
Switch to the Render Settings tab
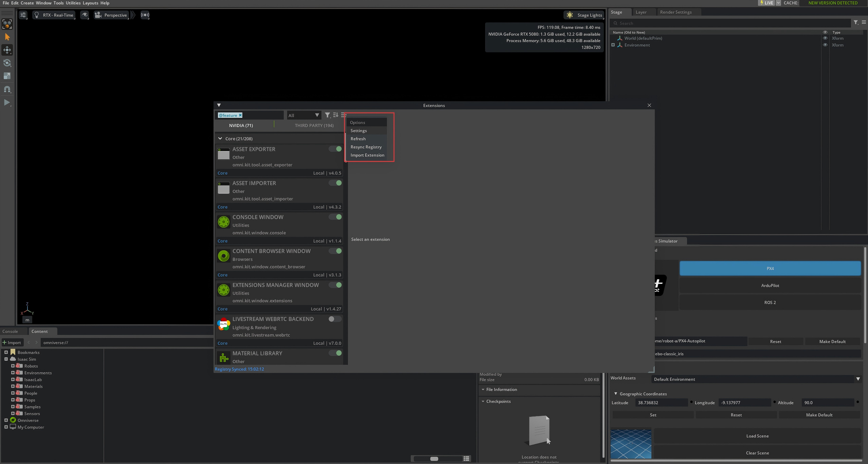(676, 12)
